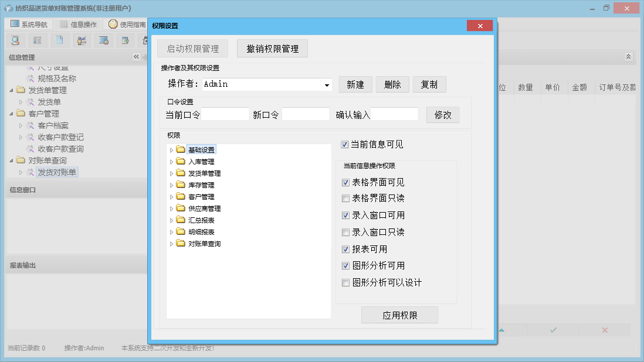Enable 图形分析可以设计 checkbox
Viewport: 644px width, 362px height.
[x=346, y=282]
